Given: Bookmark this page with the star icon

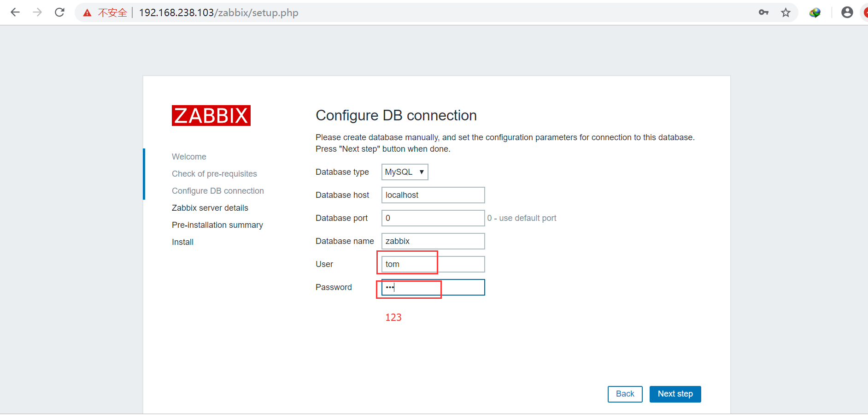Looking at the screenshot, I should pyautogui.click(x=786, y=12).
